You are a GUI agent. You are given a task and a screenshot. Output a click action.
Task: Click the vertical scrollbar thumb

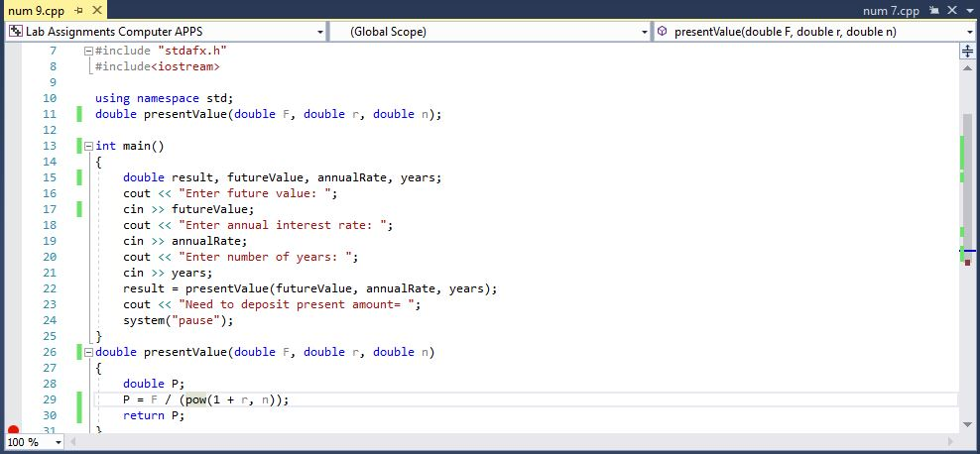coord(967,188)
